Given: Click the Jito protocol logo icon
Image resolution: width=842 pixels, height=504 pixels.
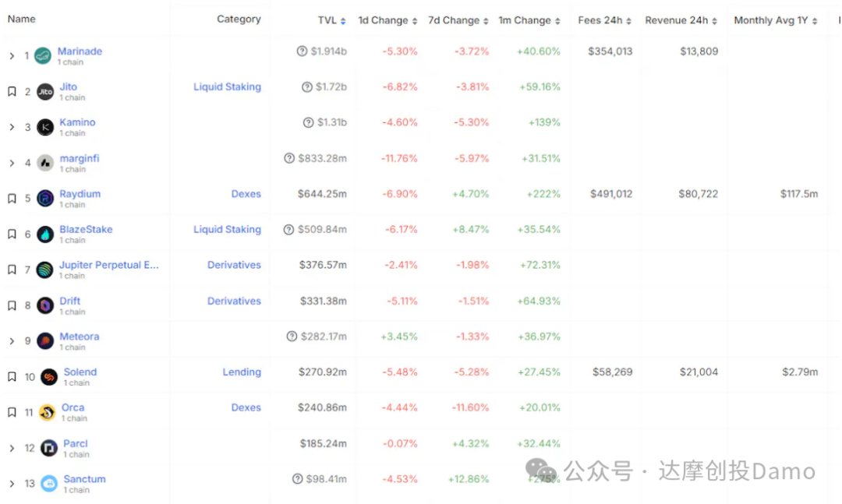Looking at the screenshot, I should (x=46, y=92).
